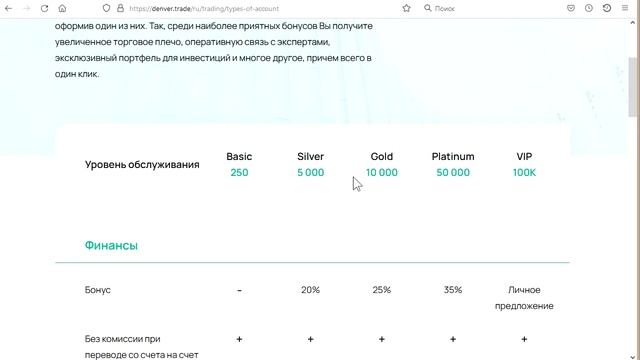
Task: Open the browser home page
Action: point(62,8)
